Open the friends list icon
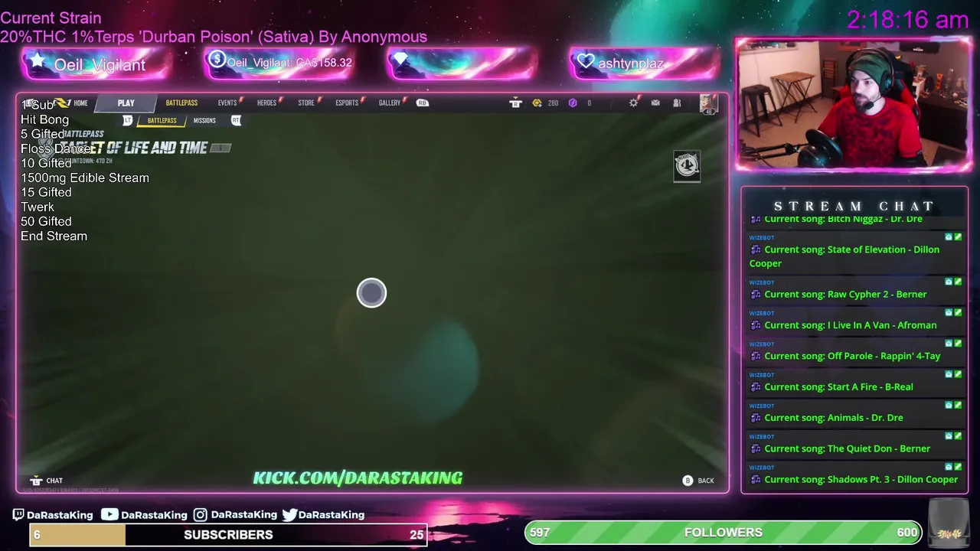Viewport: 980px width, 551px height. click(x=677, y=103)
